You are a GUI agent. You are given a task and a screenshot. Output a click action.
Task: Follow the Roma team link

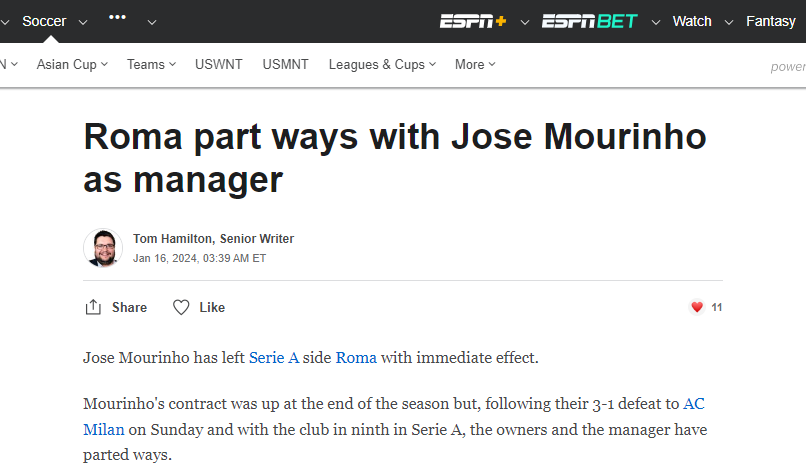click(x=356, y=357)
